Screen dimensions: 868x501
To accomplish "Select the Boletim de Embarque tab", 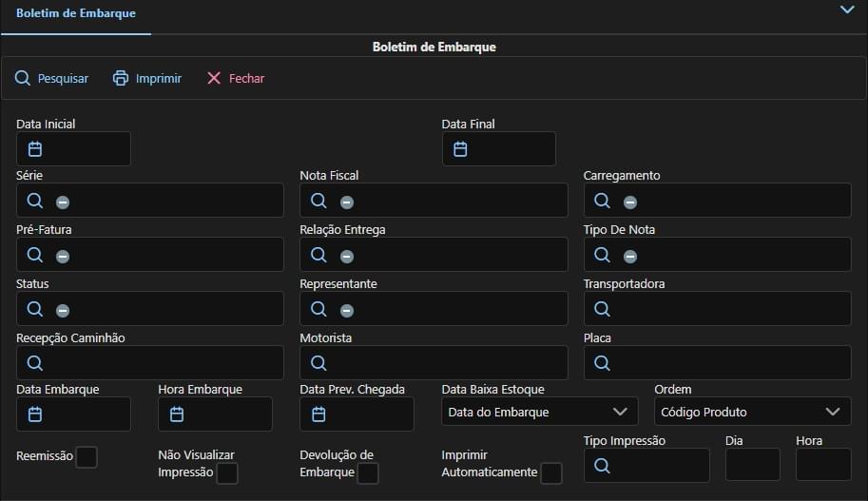I will [76, 14].
